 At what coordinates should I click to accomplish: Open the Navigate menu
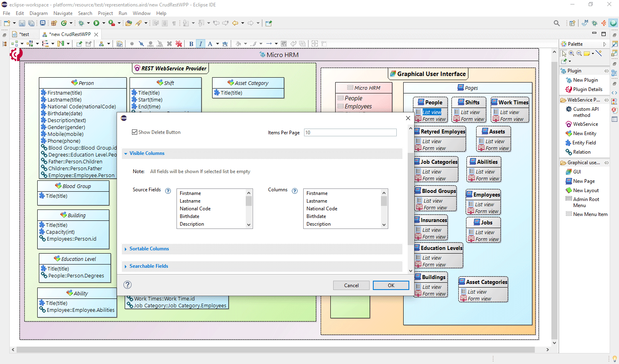tap(63, 13)
